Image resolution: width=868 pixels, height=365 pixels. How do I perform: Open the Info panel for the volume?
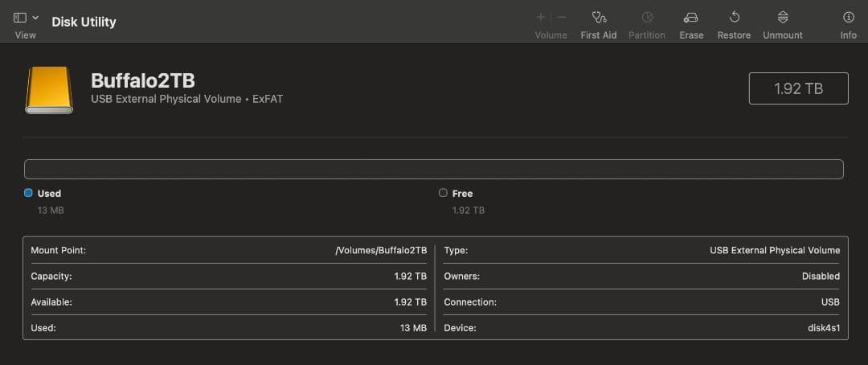coord(848,18)
